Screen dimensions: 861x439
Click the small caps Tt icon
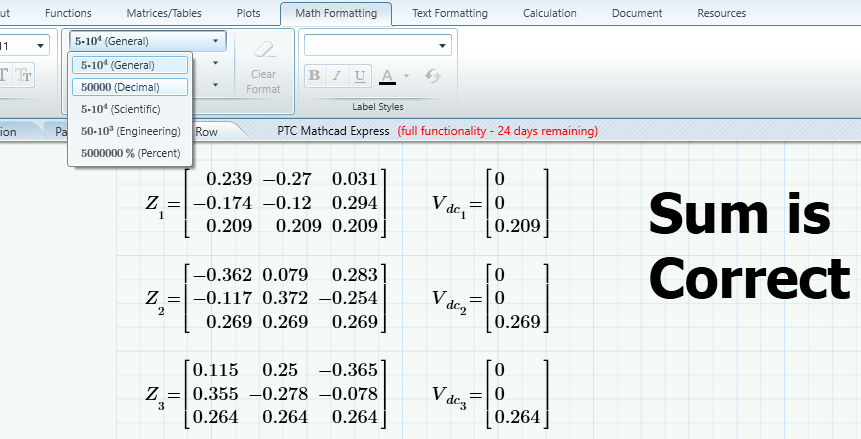[24, 76]
